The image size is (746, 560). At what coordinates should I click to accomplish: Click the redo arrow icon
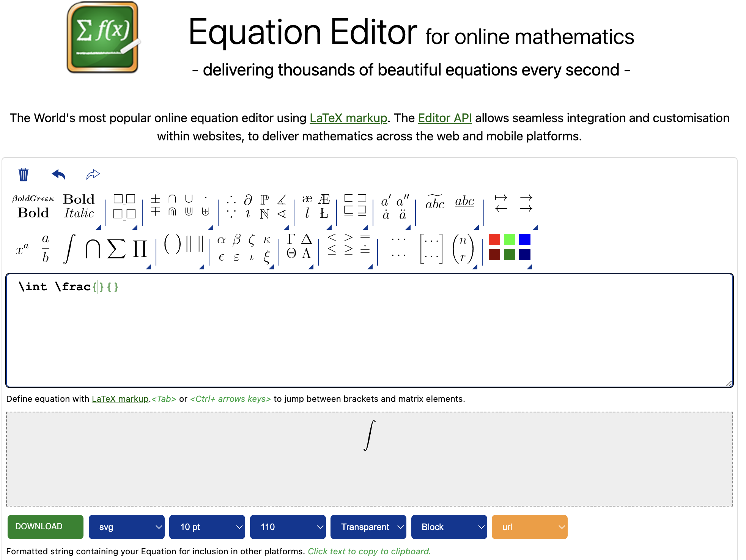(x=93, y=175)
